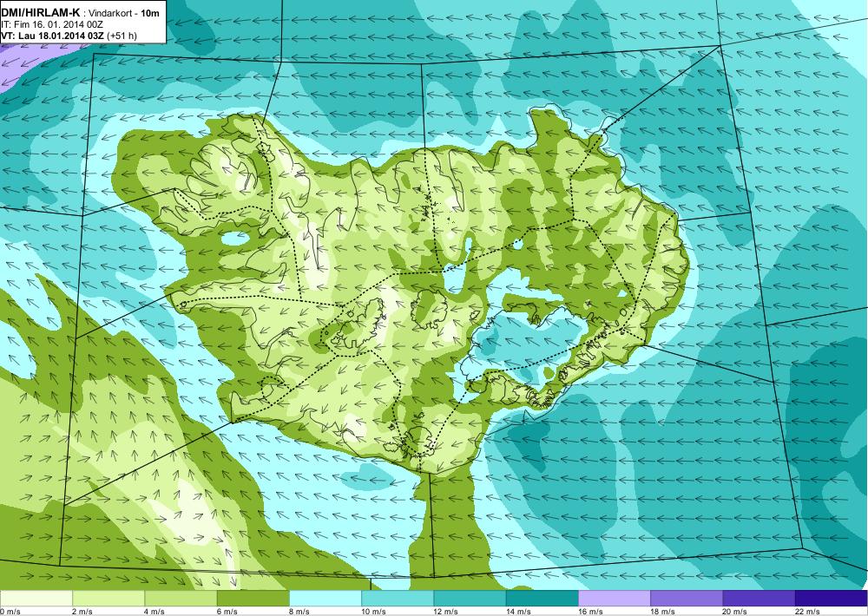Pick the medium purple 18–20 m/s legend swatch
Viewport: 868px width, 616px height.
(687, 599)
